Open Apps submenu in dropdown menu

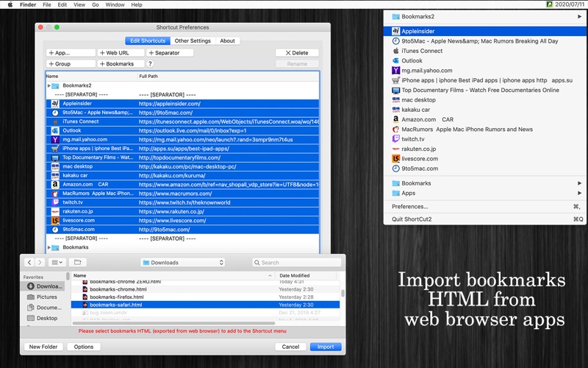point(486,193)
